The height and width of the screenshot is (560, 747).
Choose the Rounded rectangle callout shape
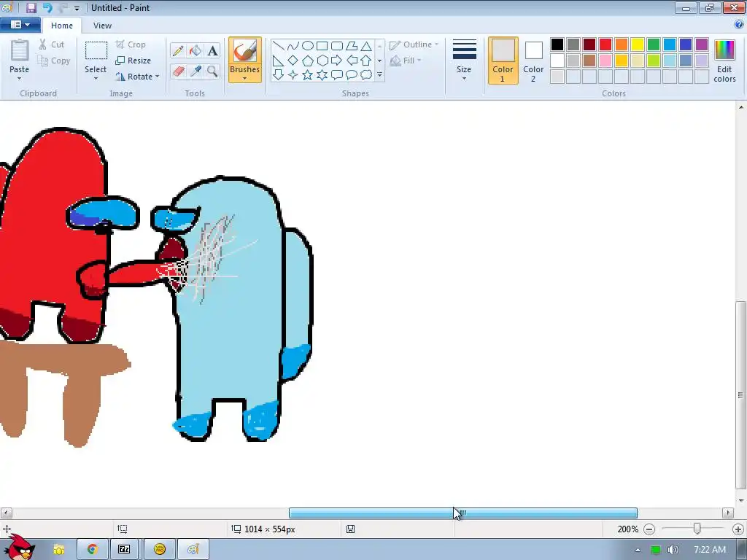click(337, 75)
